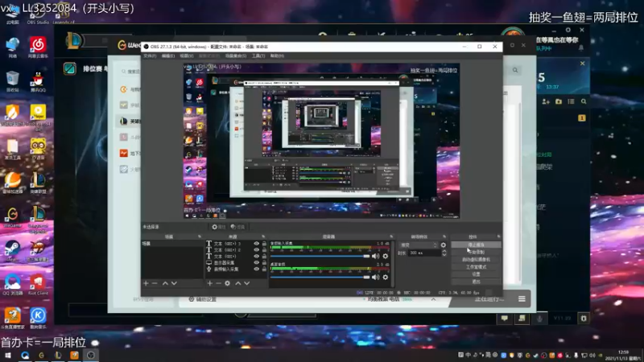Image resolution: width=644 pixels, height=362 pixels.
Task: Toggle lock on the third text source
Action: (x=264, y=256)
